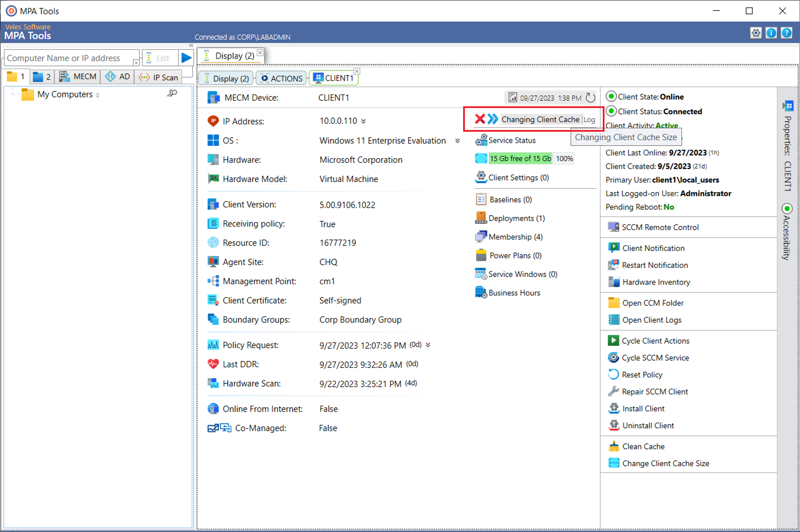This screenshot has height=532, width=800.
Task: Click the Client Status green indicator
Action: (x=611, y=111)
